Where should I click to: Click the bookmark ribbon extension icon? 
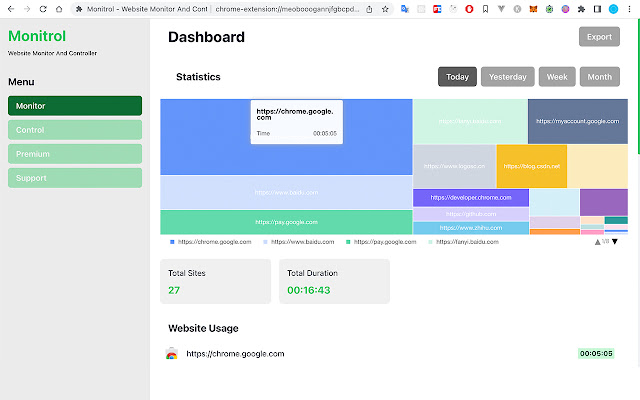(485, 9)
